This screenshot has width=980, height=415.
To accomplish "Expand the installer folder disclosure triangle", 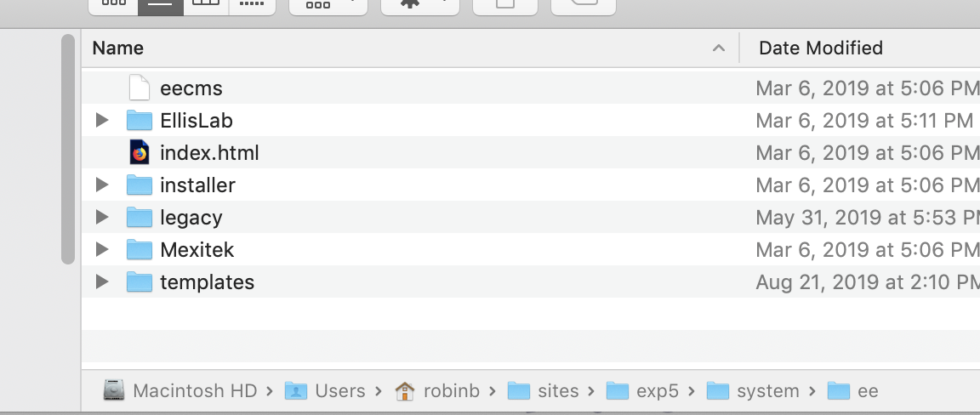I will (102, 185).
